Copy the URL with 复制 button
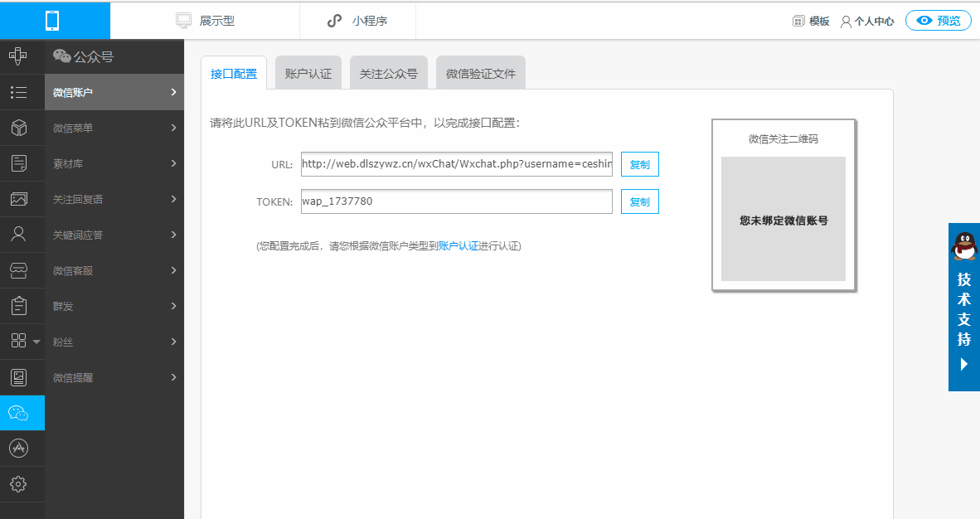 pyautogui.click(x=639, y=164)
